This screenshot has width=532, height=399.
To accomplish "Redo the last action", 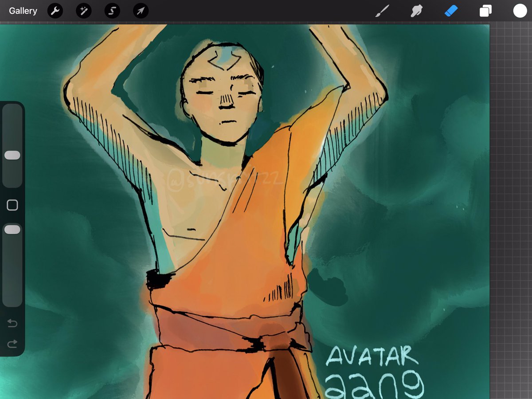I will (x=12, y=344).
